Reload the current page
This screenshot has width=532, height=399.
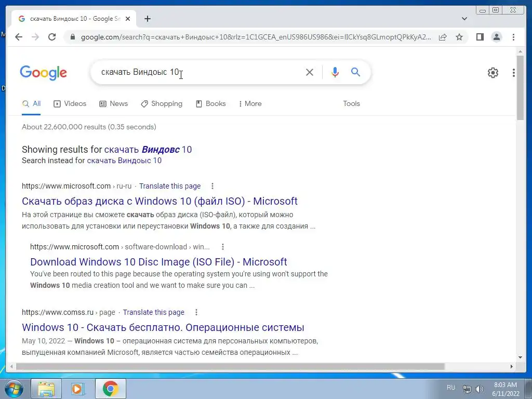pos(52,37)
